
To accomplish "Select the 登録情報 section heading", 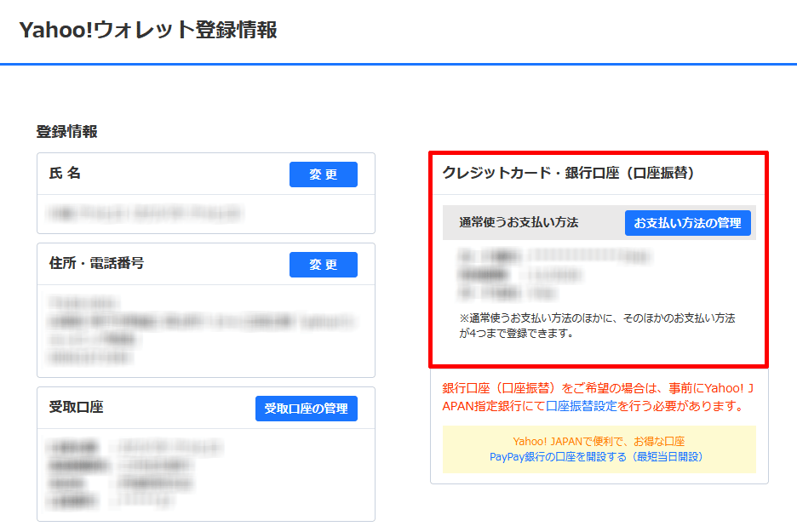I will click(x=66, y=132).
